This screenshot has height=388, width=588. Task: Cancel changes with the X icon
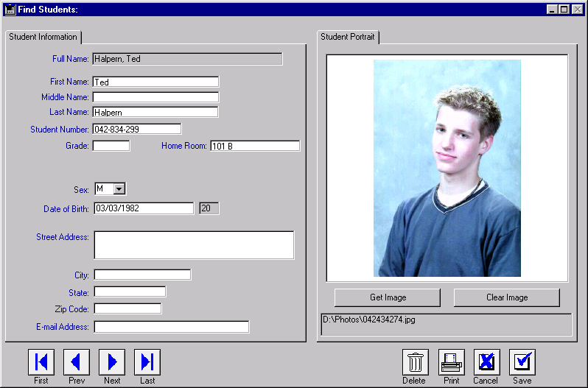[x=487, y=362]
